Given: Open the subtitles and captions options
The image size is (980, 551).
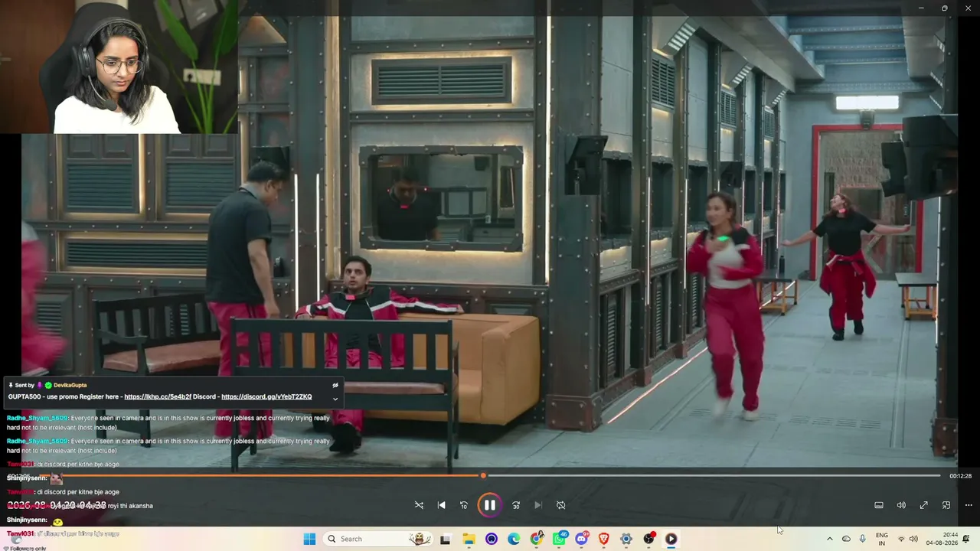Looking at the screenshot, I should pyautogui.click(x=879, y=505).
